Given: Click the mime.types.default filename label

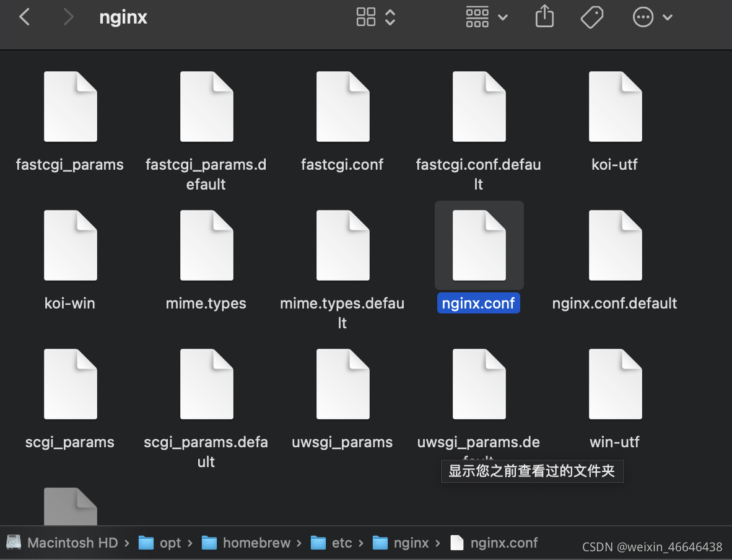Looking at the screenshot, I should pyautogui.click(x=342, y=313).
